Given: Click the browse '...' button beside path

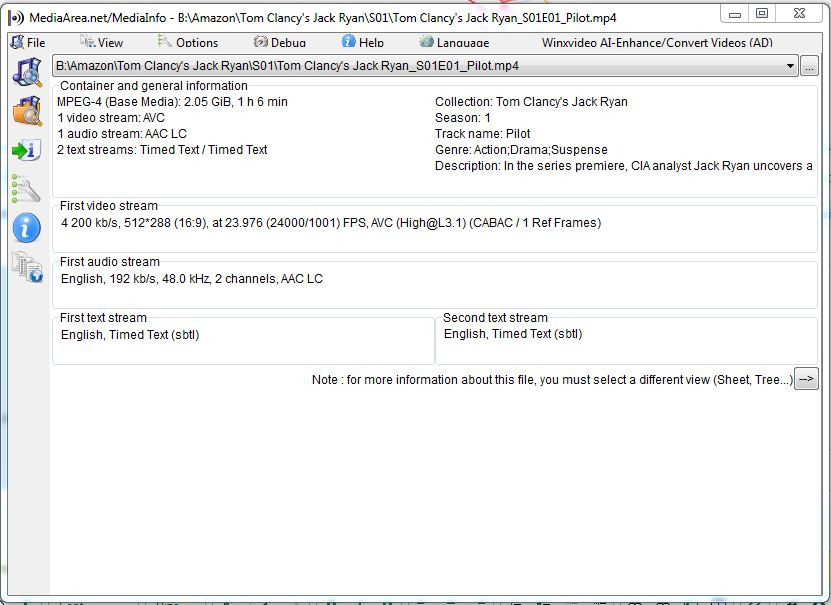Looking at the screenshot, I should 809,67.
